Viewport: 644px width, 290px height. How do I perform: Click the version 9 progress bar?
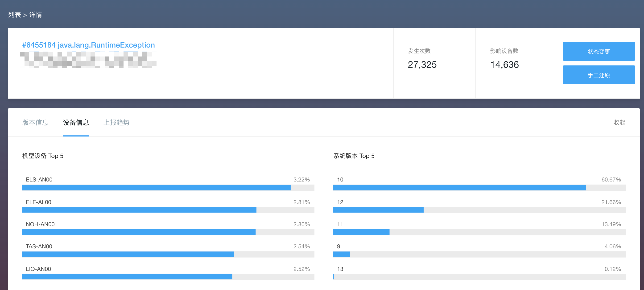coord(479,254)
